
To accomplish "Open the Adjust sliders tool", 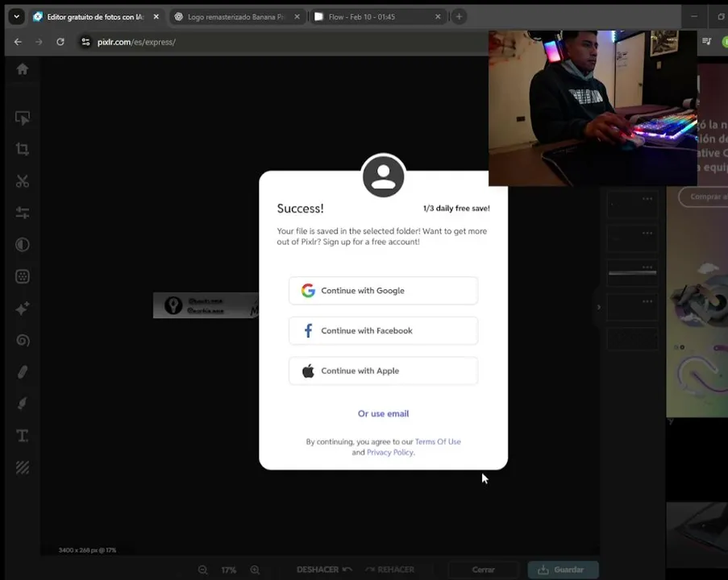I will coord(23,213).
